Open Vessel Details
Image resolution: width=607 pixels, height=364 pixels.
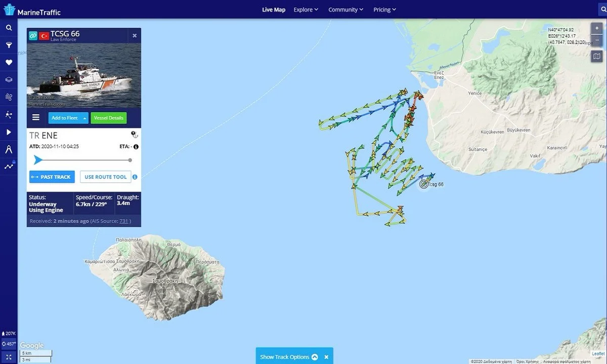109,118
